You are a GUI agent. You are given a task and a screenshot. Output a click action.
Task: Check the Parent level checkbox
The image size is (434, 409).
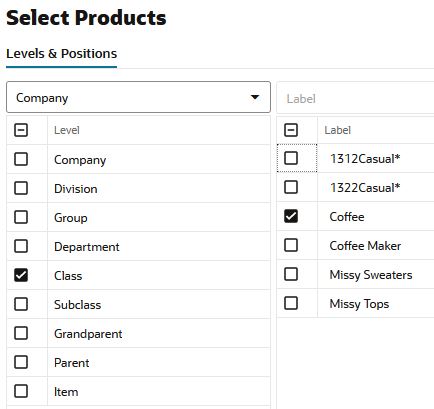click(x=21, y=362)
